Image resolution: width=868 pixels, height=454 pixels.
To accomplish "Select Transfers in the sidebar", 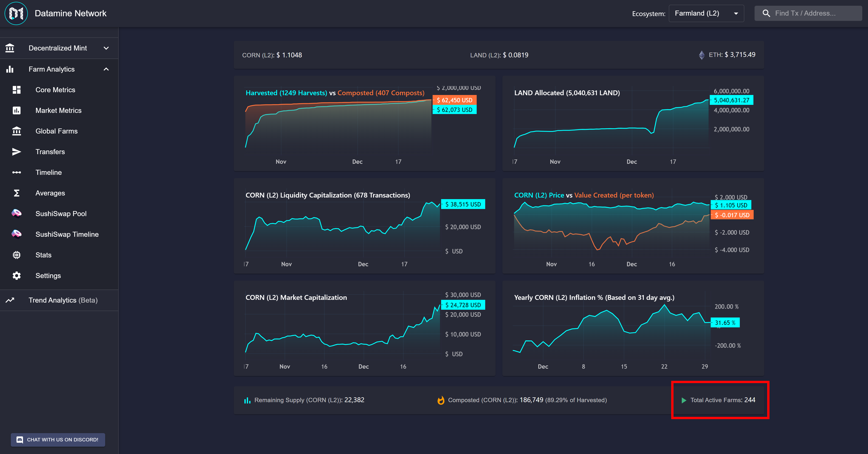I will point(59,152).
